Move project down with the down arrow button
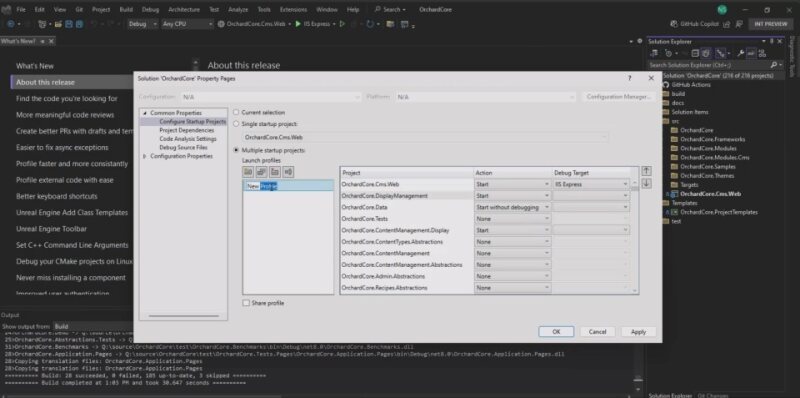 (646, 183)
